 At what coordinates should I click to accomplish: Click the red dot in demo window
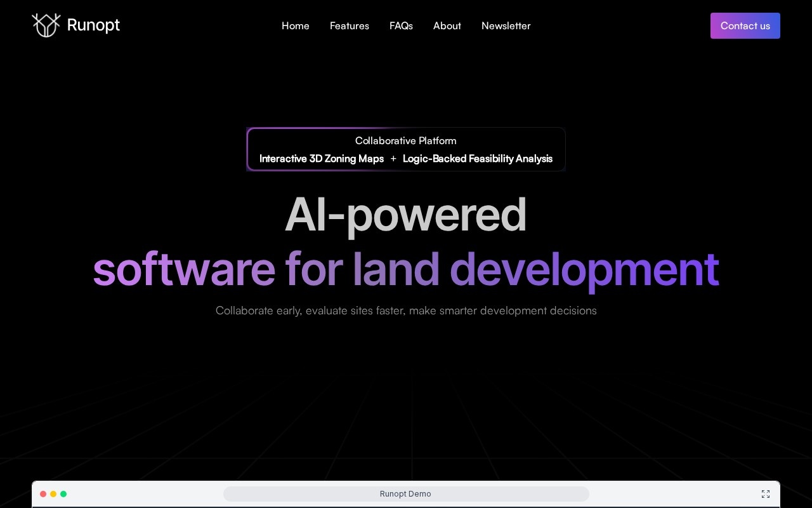[x=43, y=494]
